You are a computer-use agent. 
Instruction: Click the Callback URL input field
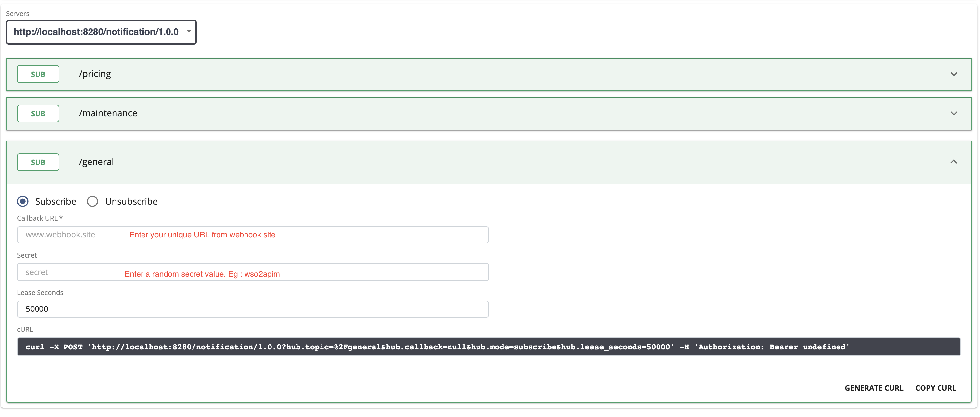pyautogui.click(x=253, y=234)
